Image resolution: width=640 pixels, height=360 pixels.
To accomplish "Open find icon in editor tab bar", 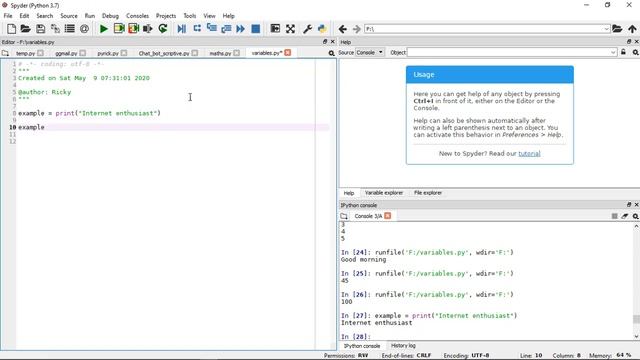I will [x=331, y=53].
